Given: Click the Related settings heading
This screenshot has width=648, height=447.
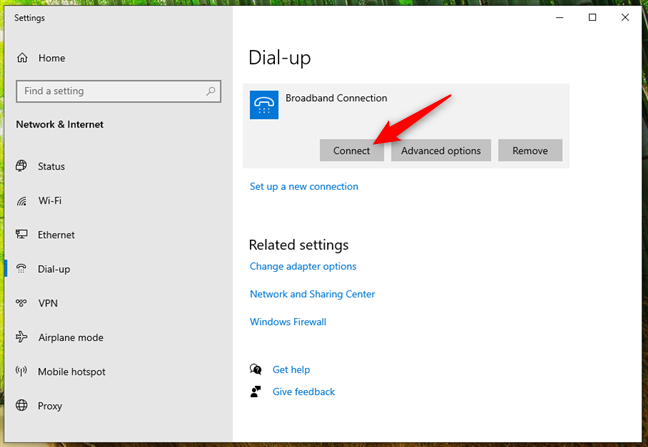Looking at the screenshot, I should [x=299, y=245].
